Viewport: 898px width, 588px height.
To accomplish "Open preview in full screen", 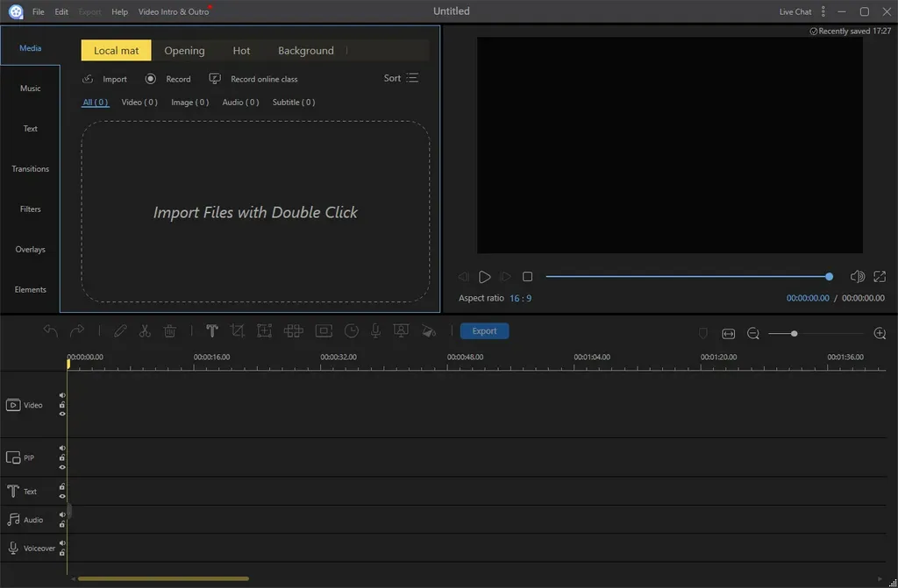I will point(880,277).
